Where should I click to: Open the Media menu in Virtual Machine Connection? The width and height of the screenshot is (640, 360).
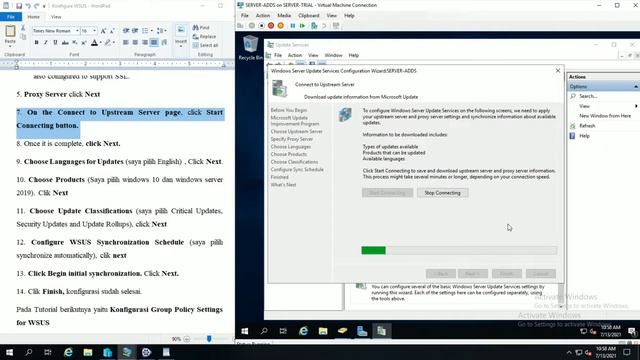point(284,16)
